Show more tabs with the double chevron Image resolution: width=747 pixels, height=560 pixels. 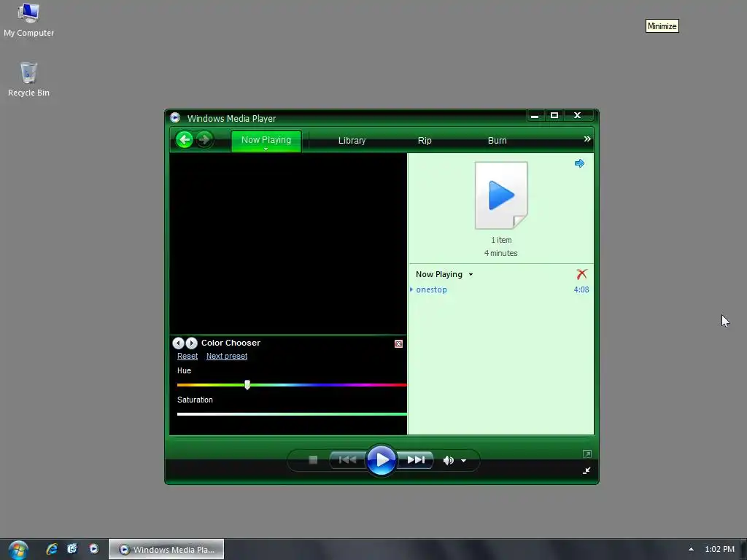pos(587,139)
